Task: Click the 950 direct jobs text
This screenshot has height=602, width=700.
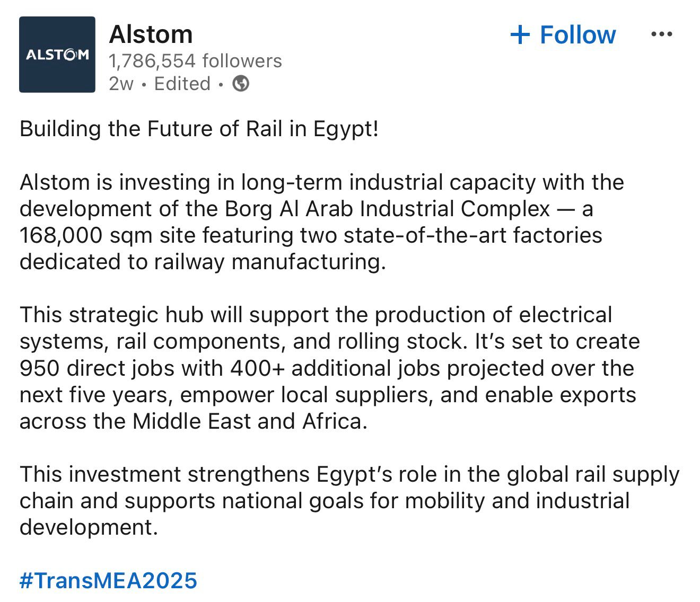Action: click(94, 368)
